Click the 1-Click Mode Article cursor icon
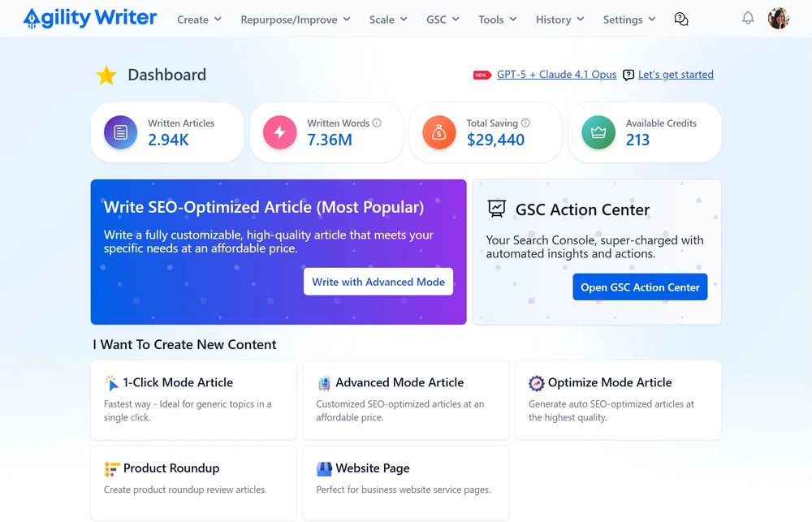The image size is (812, 522). (111, 382)
